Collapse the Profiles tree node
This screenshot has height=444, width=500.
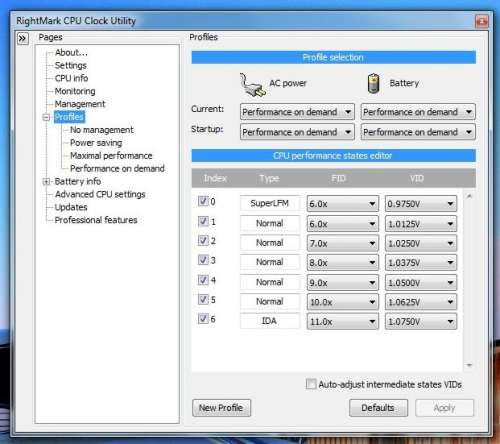pyautogui.click(x=46, y=117)
